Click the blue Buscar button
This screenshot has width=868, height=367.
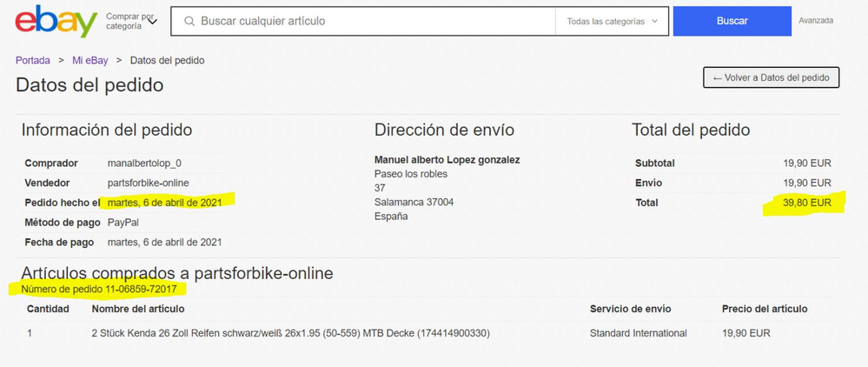click(732, 21)
